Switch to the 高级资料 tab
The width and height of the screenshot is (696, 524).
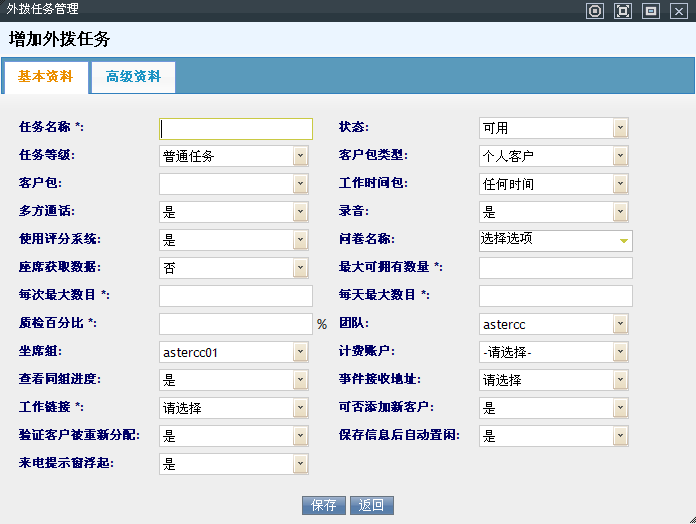[133, 77]
